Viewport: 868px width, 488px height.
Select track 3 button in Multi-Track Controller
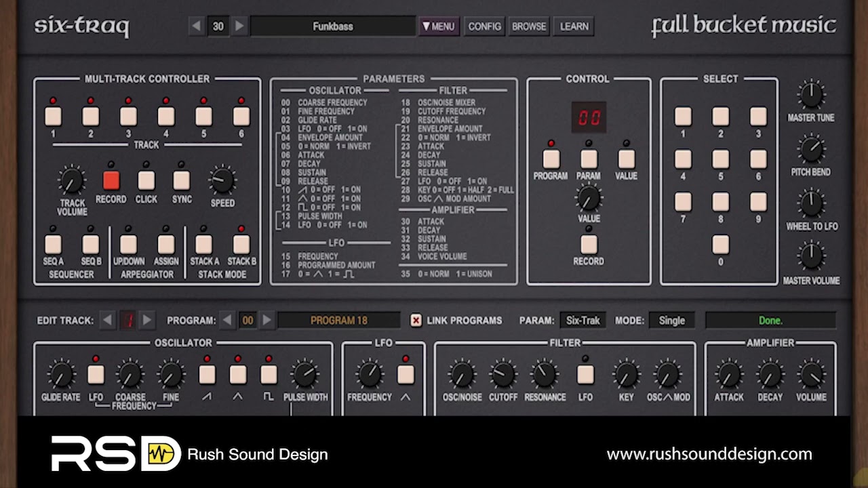coord(128,116)
